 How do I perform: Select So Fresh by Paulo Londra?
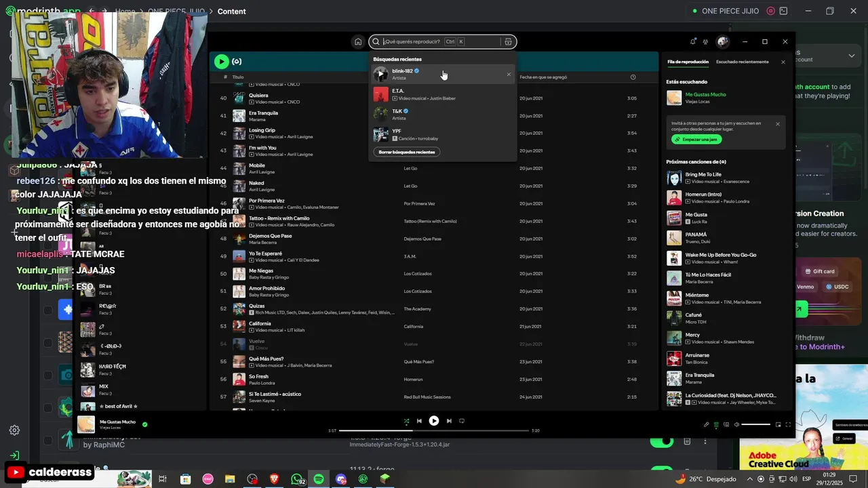coord(434,379)
